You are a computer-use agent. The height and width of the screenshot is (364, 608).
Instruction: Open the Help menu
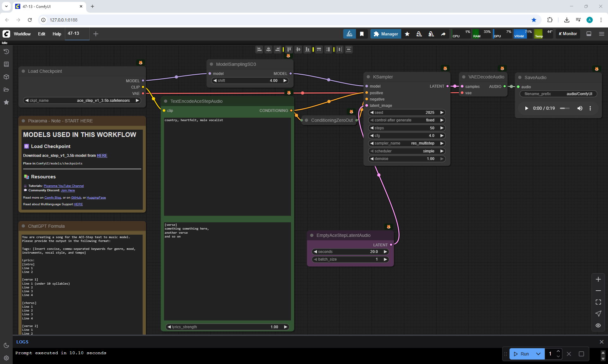(x=57, y=34)
